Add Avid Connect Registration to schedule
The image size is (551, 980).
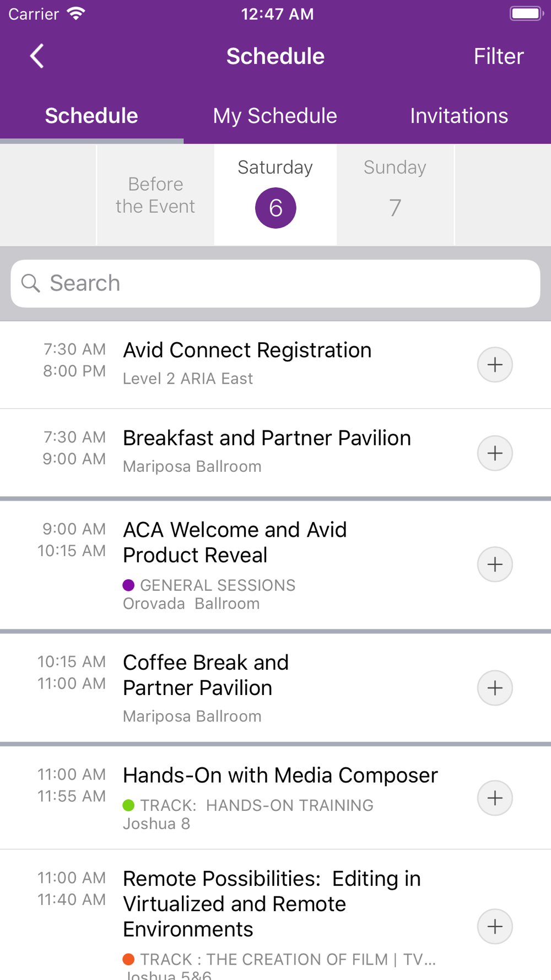click(x=495, y=365)
